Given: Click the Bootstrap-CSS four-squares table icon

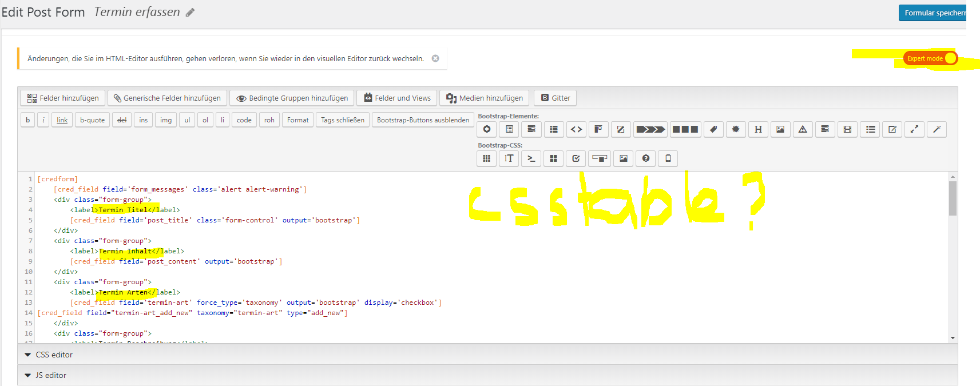Looking at the screenshot, I should [x=553, y=158].
